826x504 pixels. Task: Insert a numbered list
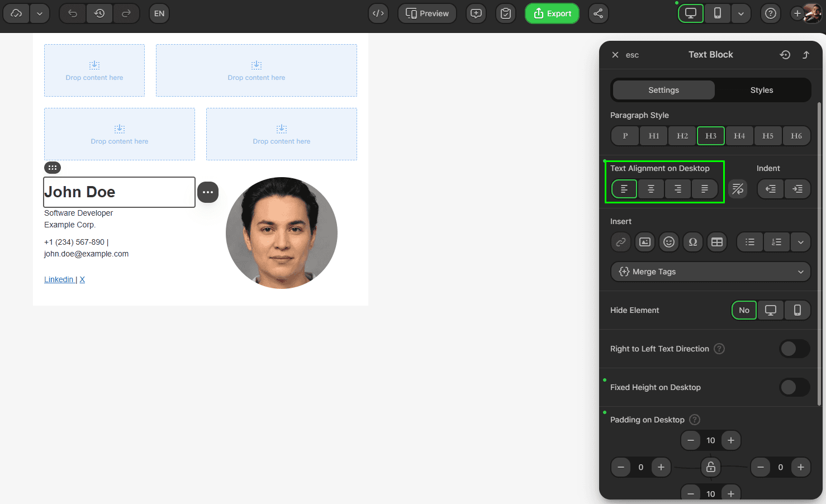click(777, 242)
